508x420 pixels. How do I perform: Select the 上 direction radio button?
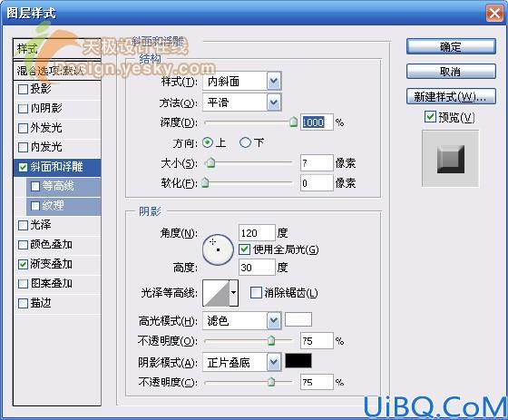pyautogui.click(x=208, y=142)
